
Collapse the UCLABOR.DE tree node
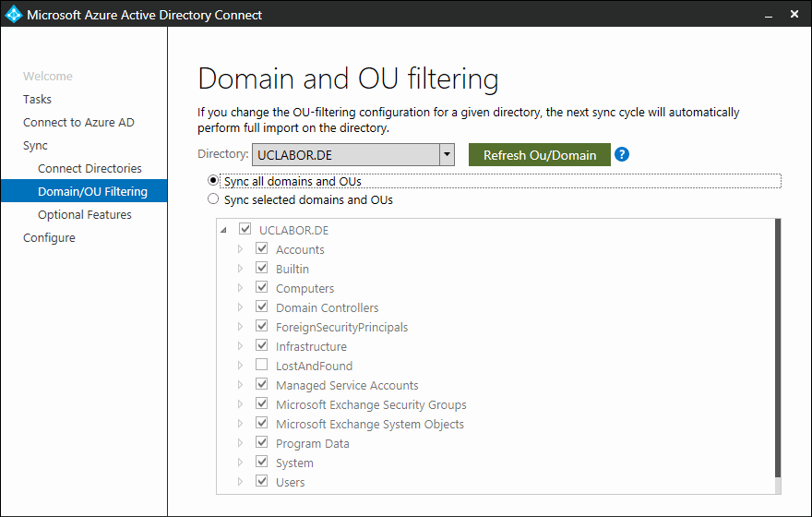tap(223, 230)
